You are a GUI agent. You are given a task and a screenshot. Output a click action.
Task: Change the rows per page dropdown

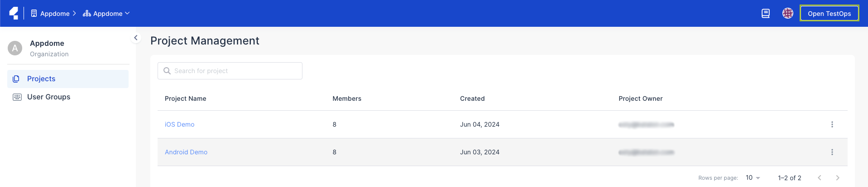753,178
